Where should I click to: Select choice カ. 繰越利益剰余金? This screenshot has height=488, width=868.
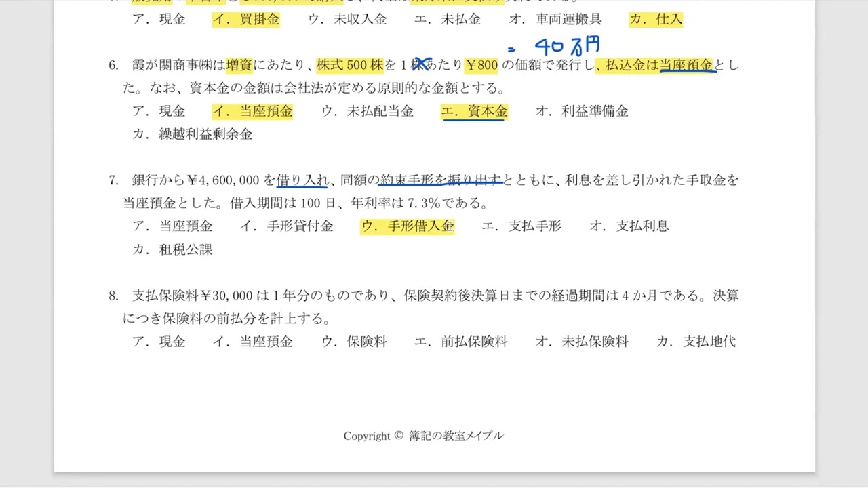click(x=193, y=134)
